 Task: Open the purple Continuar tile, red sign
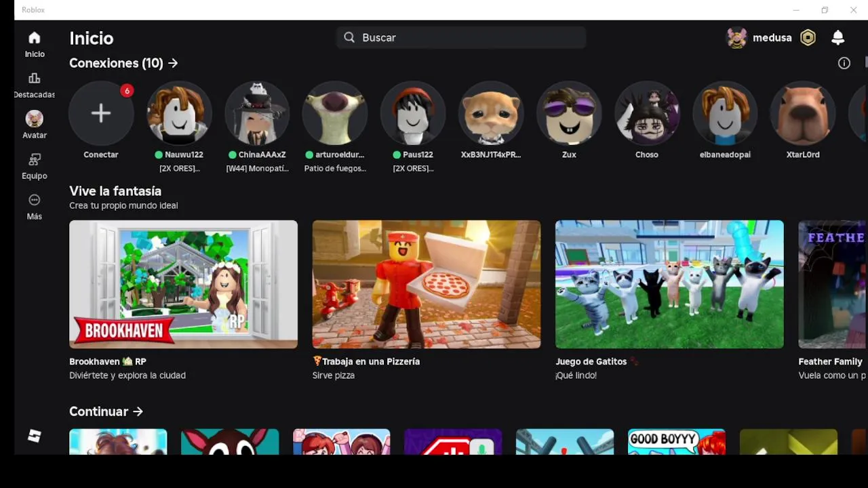453,441
